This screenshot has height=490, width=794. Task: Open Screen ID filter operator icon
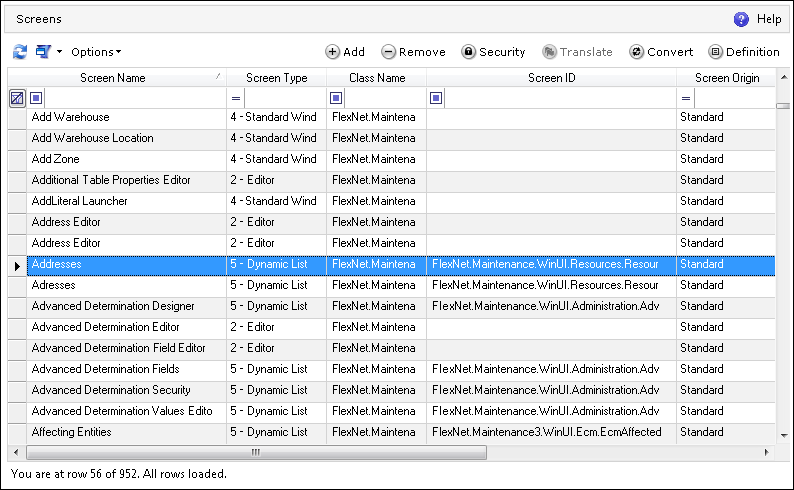(436, 98)
